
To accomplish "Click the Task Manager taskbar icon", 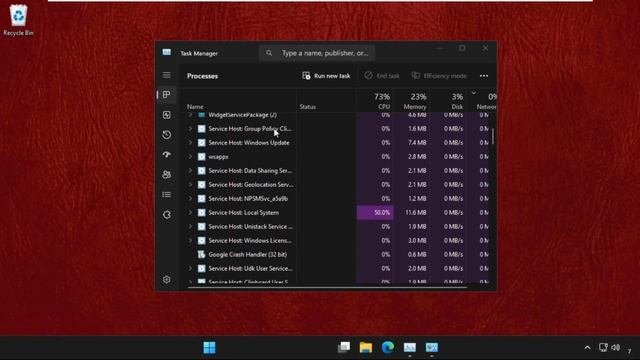I will coord(410,347).
